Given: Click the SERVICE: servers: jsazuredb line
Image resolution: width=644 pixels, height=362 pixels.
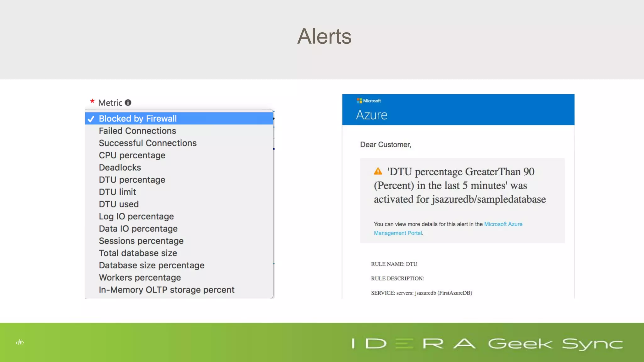Looking at the screenshot, I should coord(421,293).
